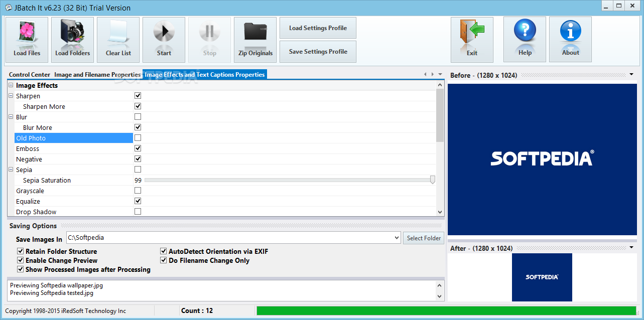Select the Sepia Saturation row label
644x320 pixels.
(47, 180)
